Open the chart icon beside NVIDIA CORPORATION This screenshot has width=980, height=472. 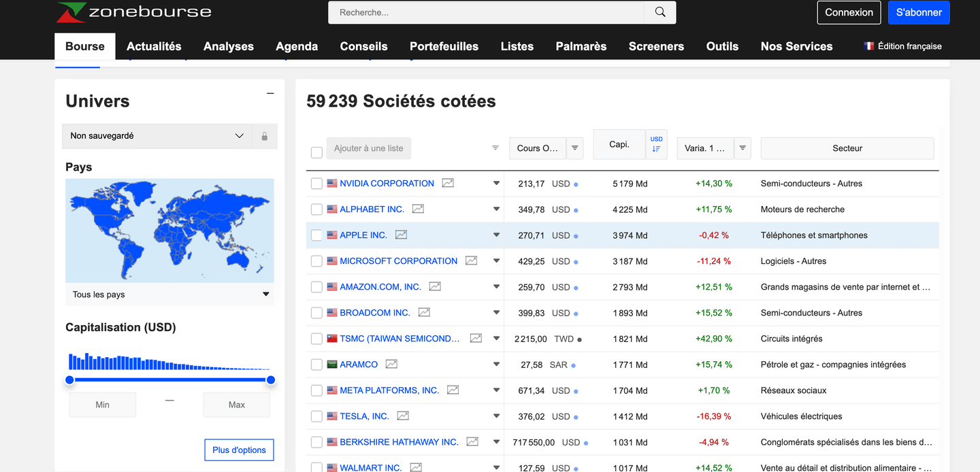coord(448,183)
